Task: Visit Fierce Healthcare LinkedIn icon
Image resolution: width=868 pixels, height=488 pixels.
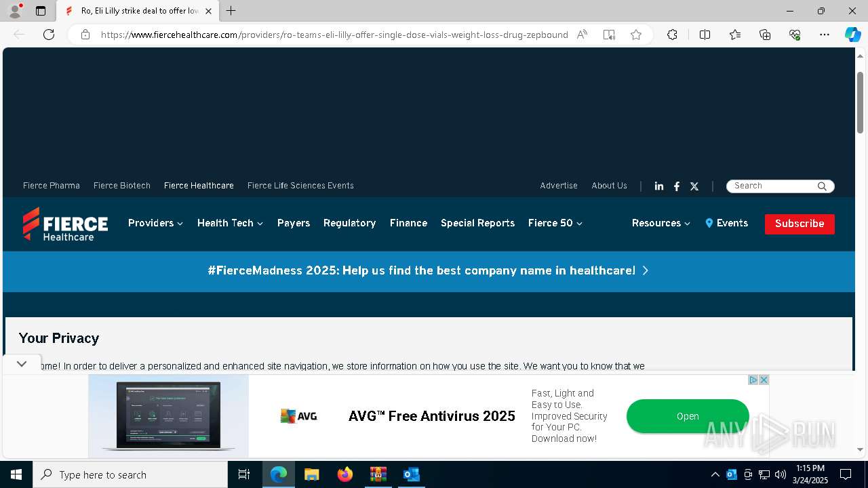Action: click(x=659, y=186)
